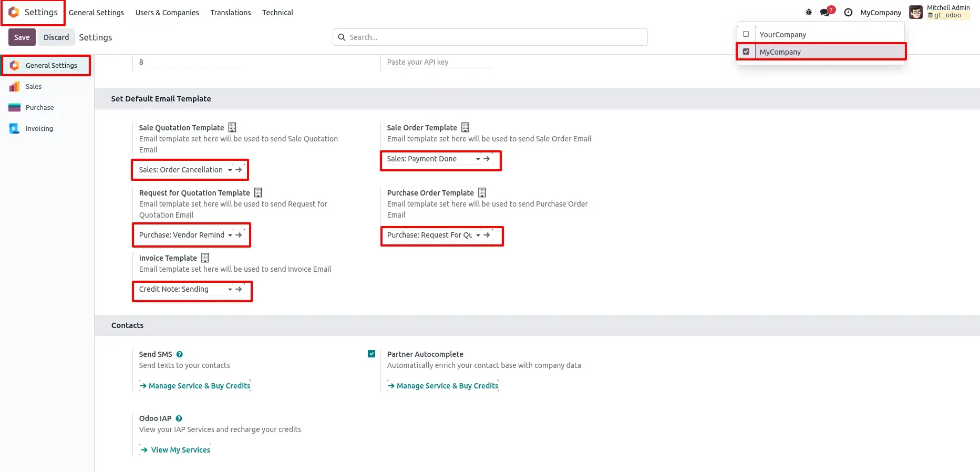Open the Users & Companies menu
The height and width of the screenshot is (472, 980).
pyautogui.click(x=167, y=13)
